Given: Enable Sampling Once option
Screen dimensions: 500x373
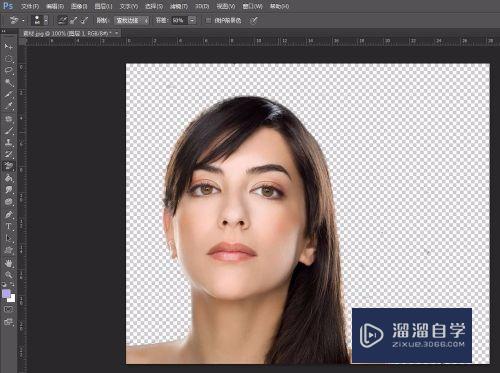Looking at the screenshot, I should coord(73,20).
